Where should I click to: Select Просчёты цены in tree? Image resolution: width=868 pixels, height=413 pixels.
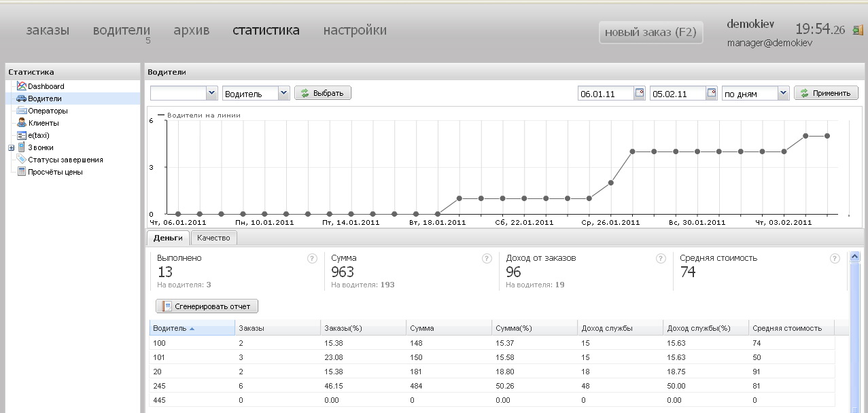(x=55, y=172)
